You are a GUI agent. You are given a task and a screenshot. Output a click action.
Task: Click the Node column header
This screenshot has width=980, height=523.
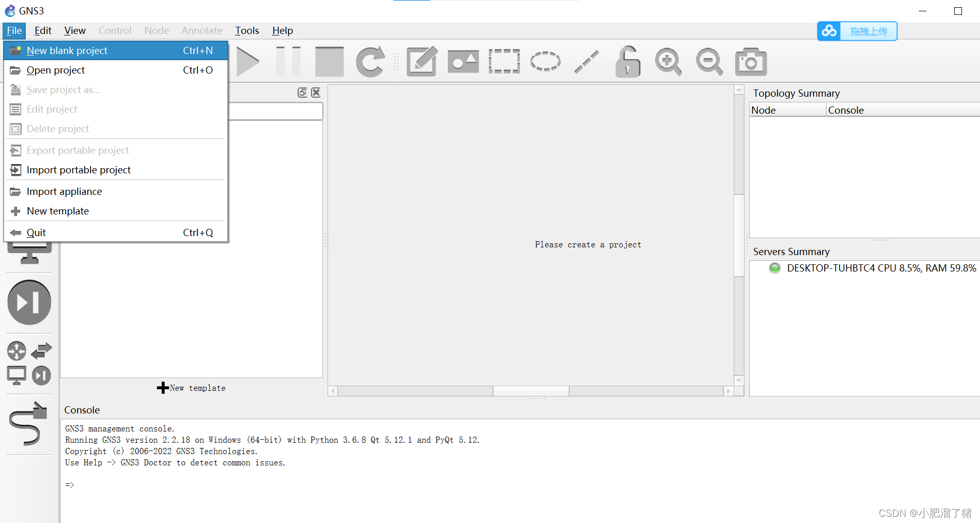point(788,110)
